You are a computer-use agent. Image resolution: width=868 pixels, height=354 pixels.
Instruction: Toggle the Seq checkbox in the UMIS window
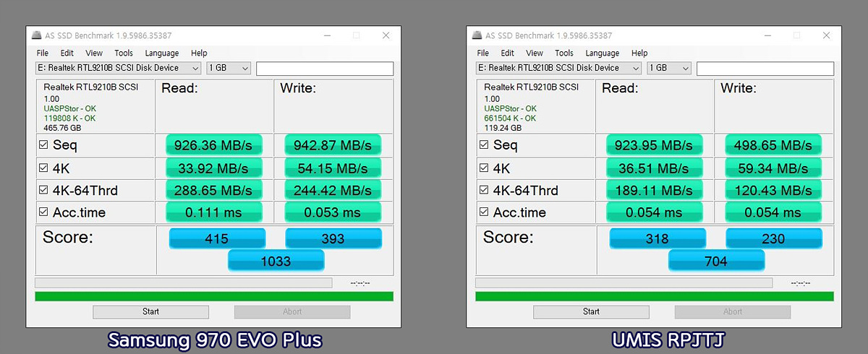[484, 144]
